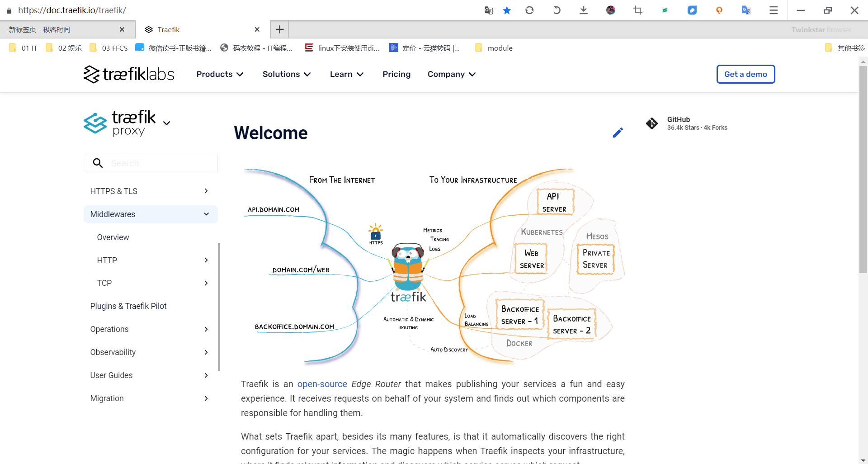
Task: Click the green flag extension icon
Action: pyautogui.click(x=665, y=10)
